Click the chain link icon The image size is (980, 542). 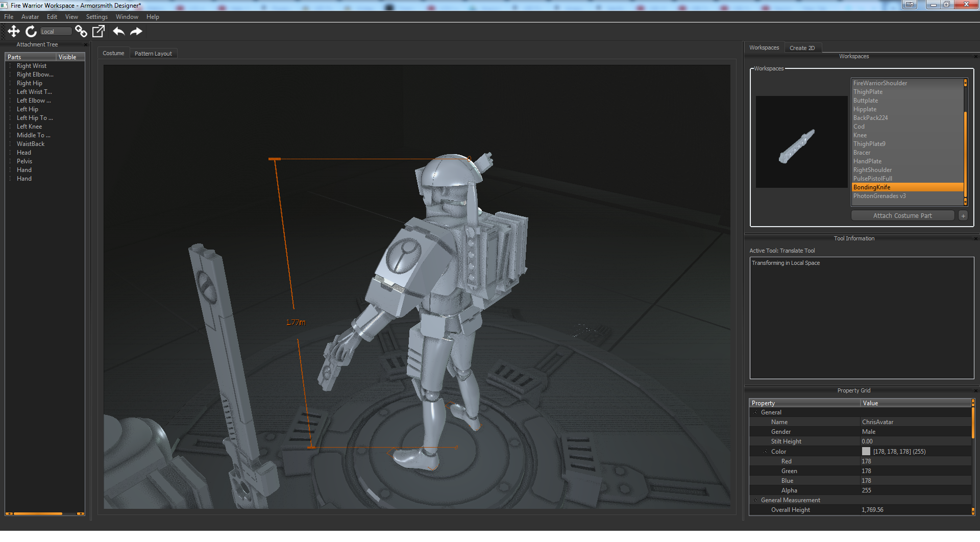[x=81, y=32]
